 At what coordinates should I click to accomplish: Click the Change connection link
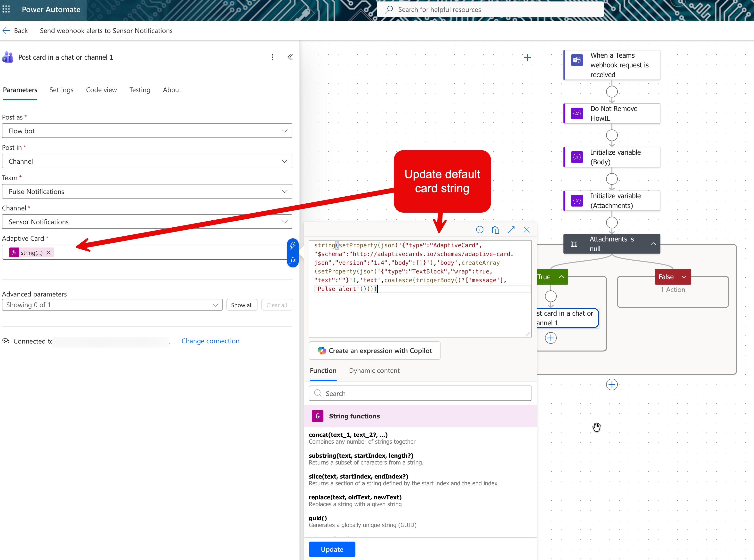(210, 341)
